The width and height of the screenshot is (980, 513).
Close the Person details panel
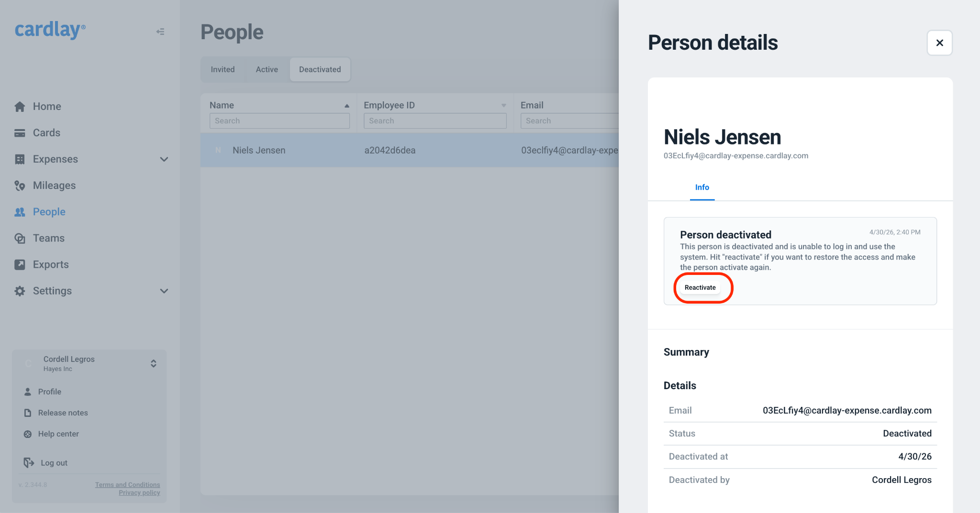(x=939, y=43)
